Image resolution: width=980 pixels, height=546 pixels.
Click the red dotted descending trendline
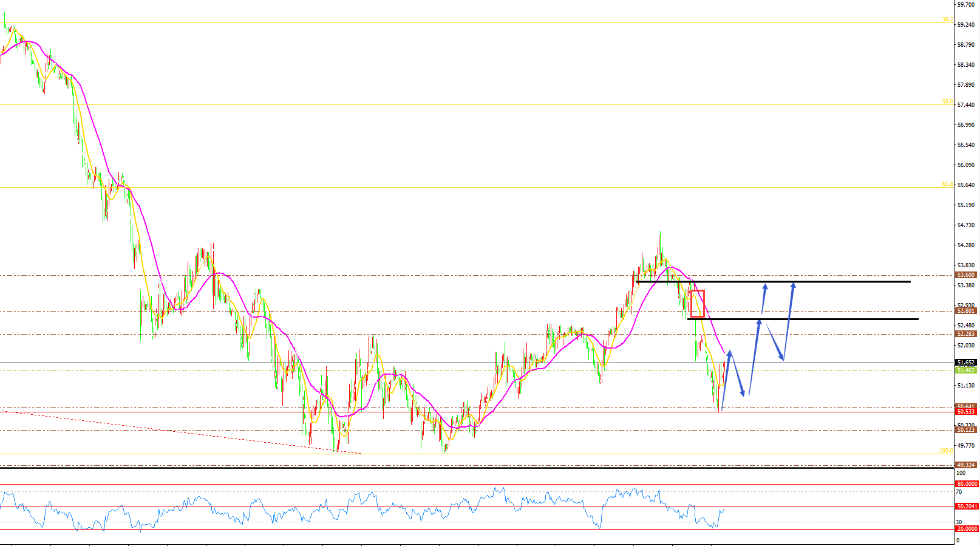[182, 432]
